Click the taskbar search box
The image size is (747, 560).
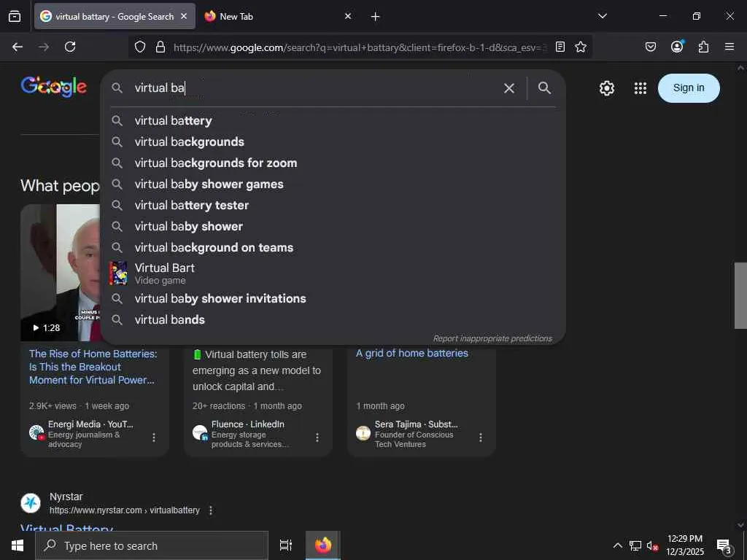pos(152,545)
